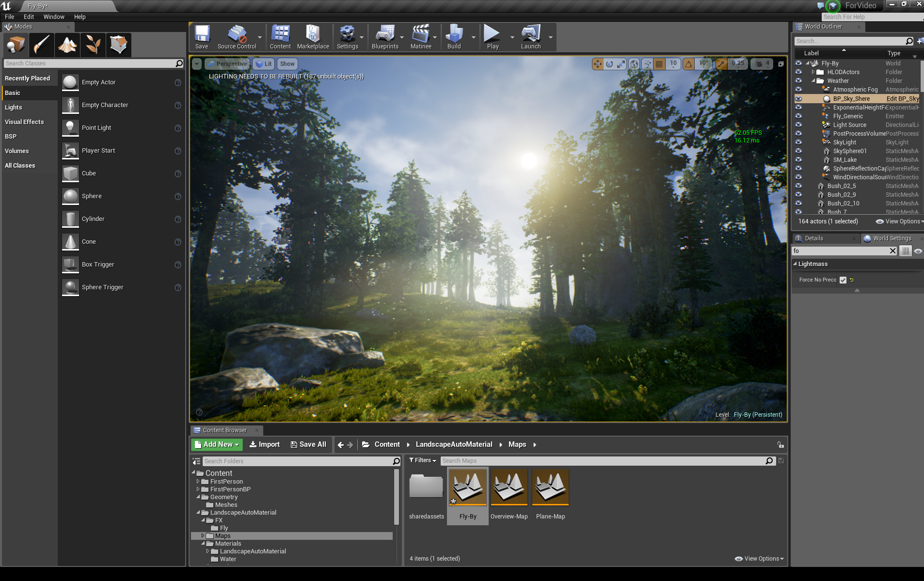Click the Build toolbar icon
Screen dimensions: 924x581
[x=454, y=37]
